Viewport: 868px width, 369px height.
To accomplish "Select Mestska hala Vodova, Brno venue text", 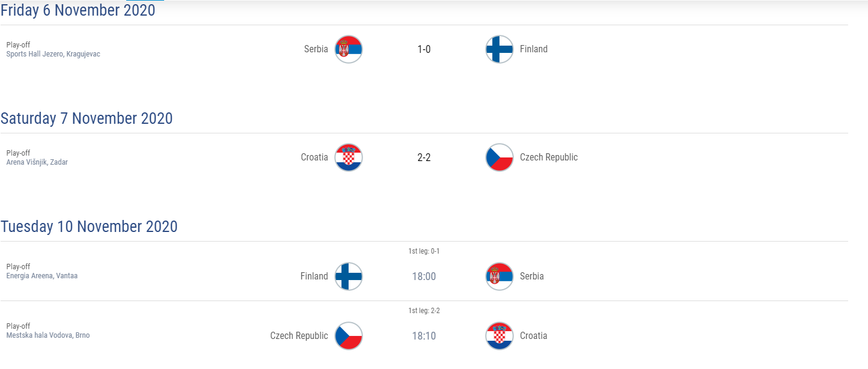I will coord(48,335).
